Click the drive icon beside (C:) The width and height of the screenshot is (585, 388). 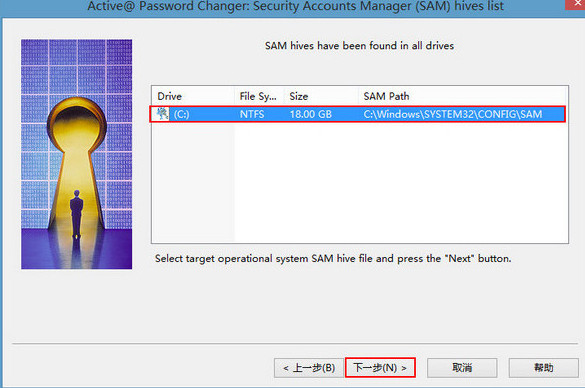point(162,114)
